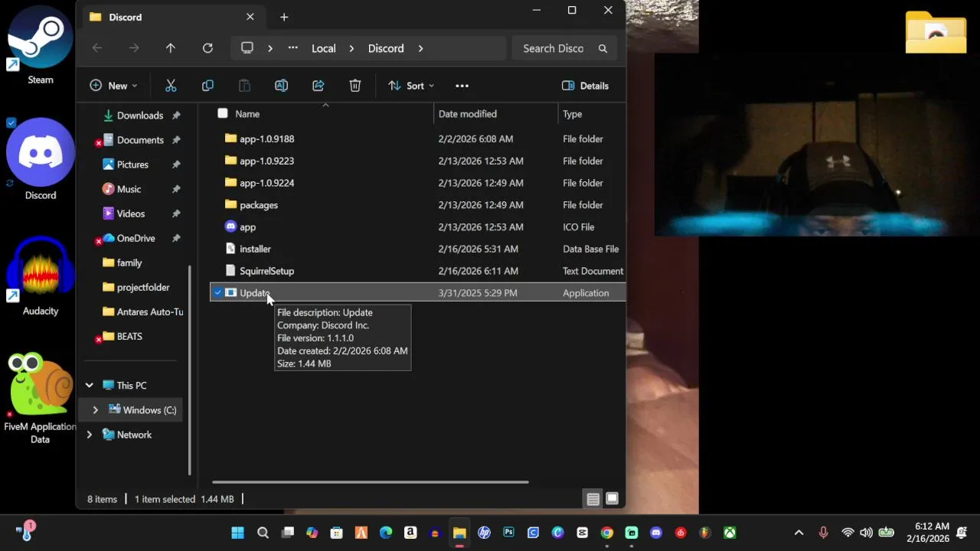Go to Local in the address breadcrumb
The height and width of the screenshot is (551, 980).
pos(323,48)
